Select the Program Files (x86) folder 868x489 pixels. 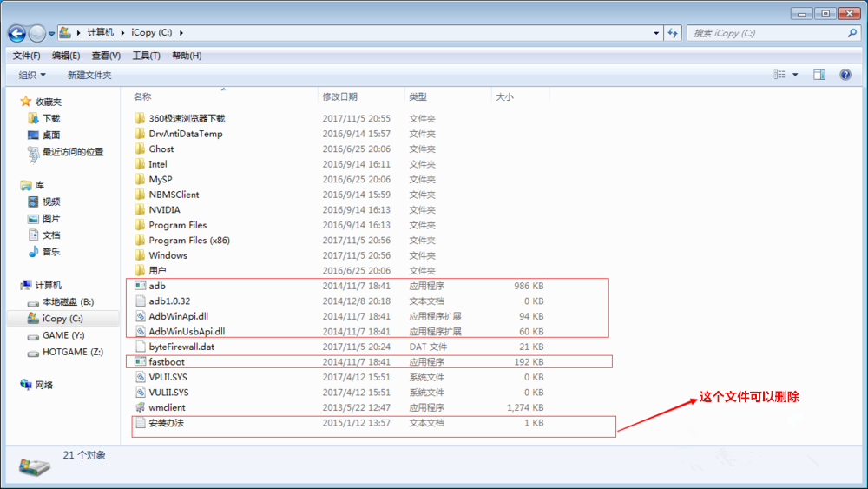tap(189, 241)
